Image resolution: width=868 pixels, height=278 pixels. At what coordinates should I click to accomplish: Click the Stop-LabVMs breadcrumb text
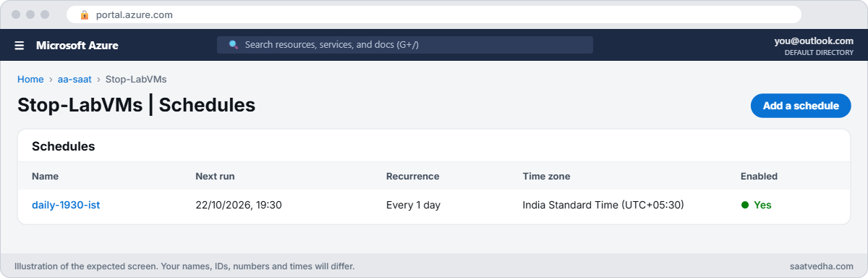(x=136, y=79)
